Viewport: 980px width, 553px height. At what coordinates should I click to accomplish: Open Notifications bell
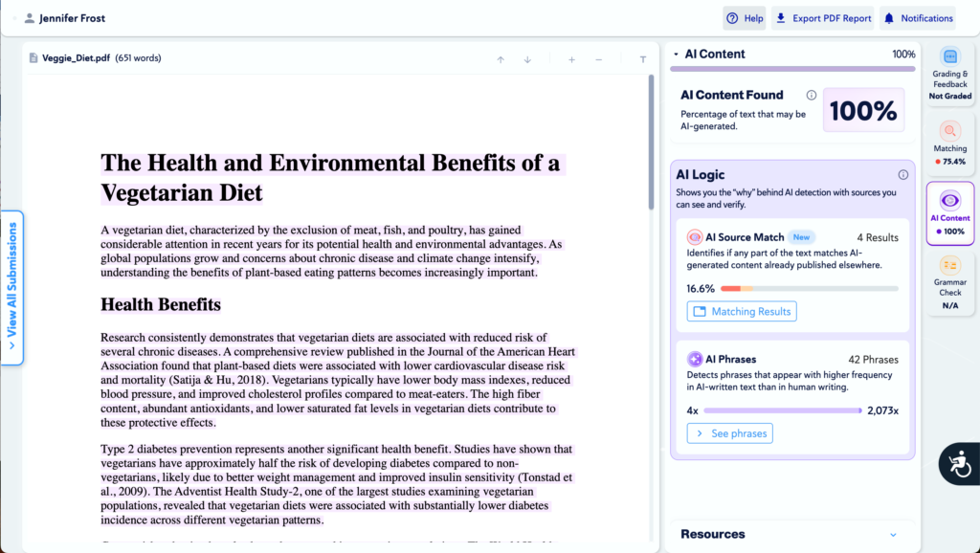[x=918, y=18]
